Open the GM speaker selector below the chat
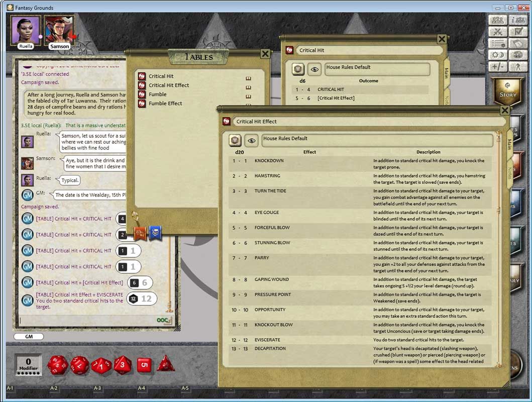This screenshot has width=532, height=402. coord(28,336)
